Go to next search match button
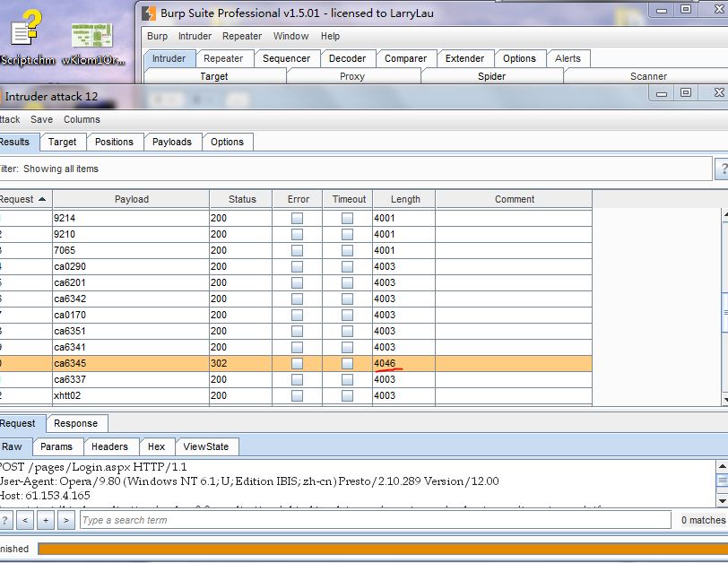 point(66,520)
